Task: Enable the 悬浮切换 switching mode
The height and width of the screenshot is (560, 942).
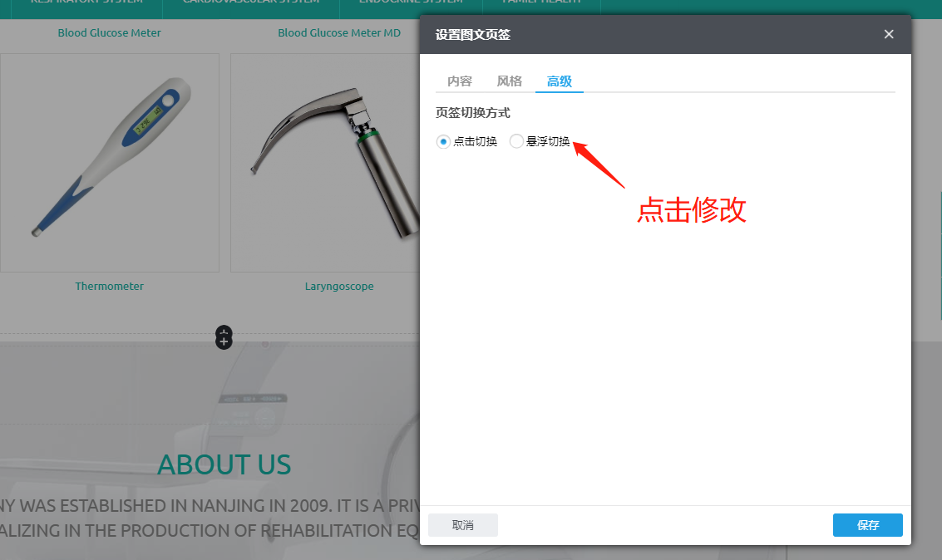Action: pos(515,141)
